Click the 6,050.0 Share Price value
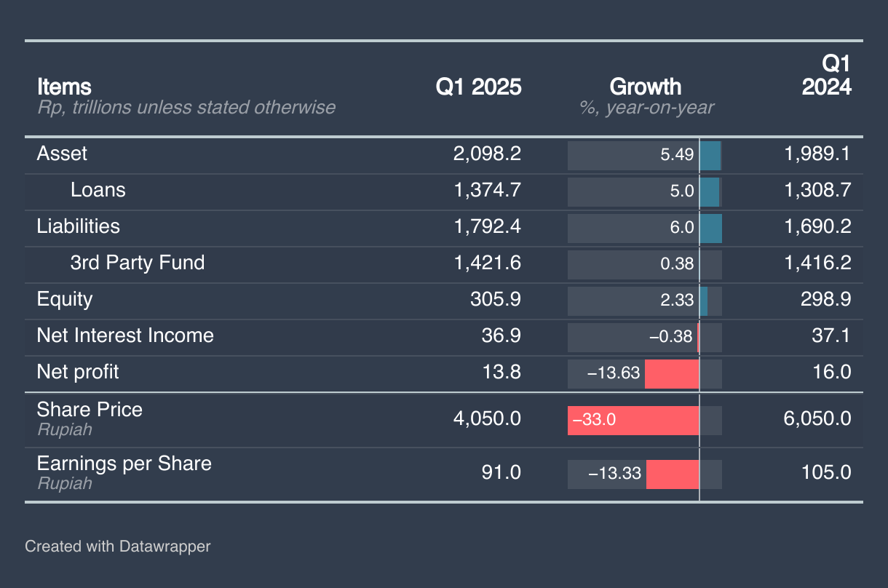The width and height of the screenshot is (888, 588). tap(817, 419)
